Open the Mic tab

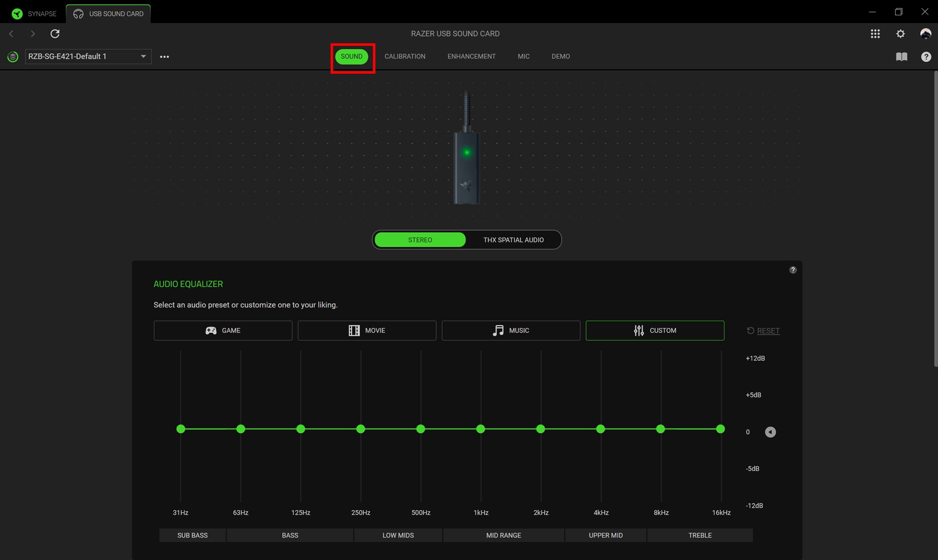tap(523, 56)
